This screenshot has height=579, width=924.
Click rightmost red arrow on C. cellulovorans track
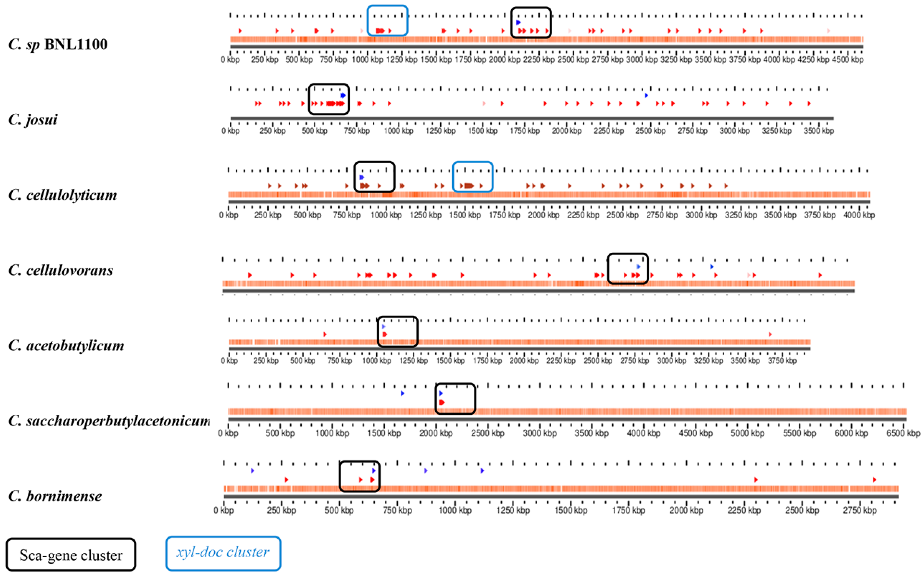820,275
